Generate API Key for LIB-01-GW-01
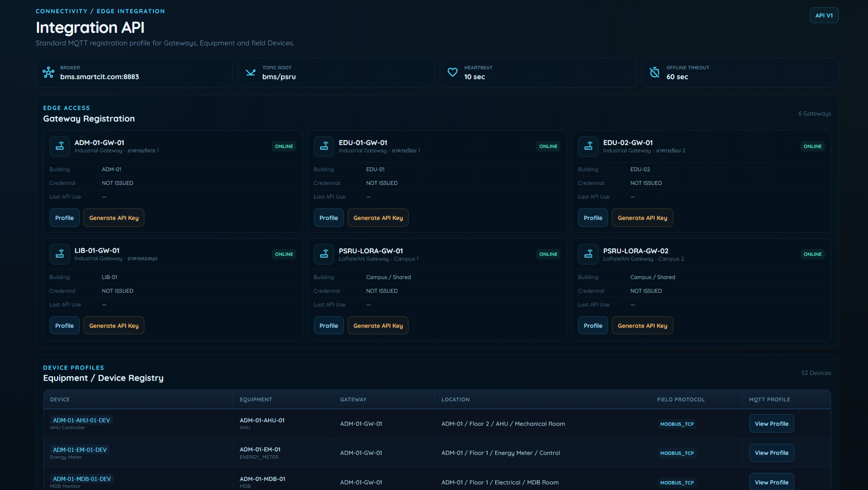 114,326
